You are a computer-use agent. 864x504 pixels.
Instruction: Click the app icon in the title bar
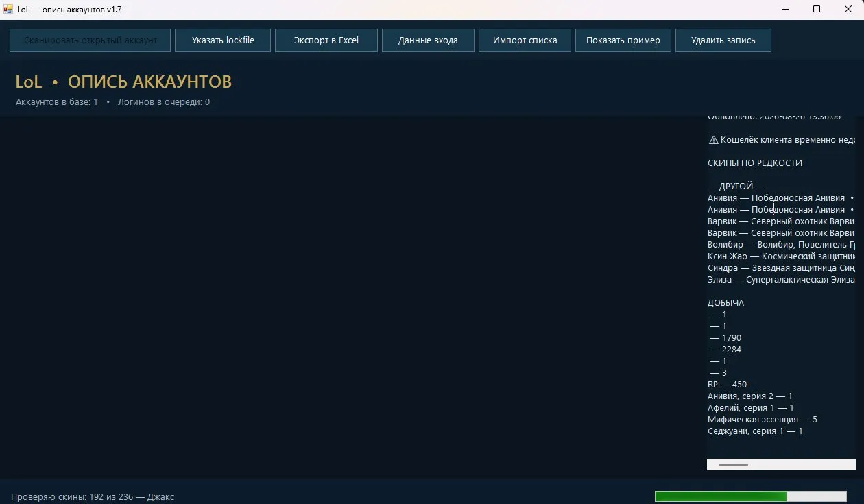click(x=8, y=10)
